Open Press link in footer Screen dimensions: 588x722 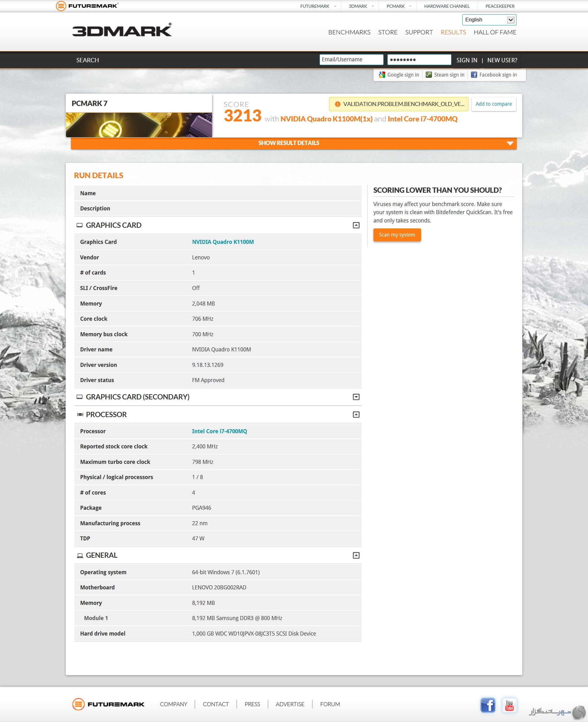pos(252,704)
